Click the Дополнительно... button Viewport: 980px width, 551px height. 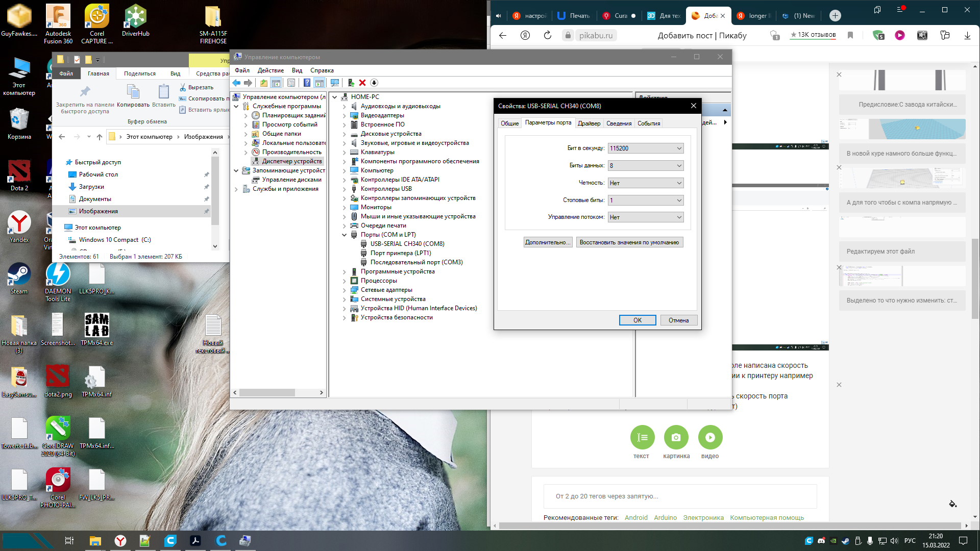tap(548, 242)
